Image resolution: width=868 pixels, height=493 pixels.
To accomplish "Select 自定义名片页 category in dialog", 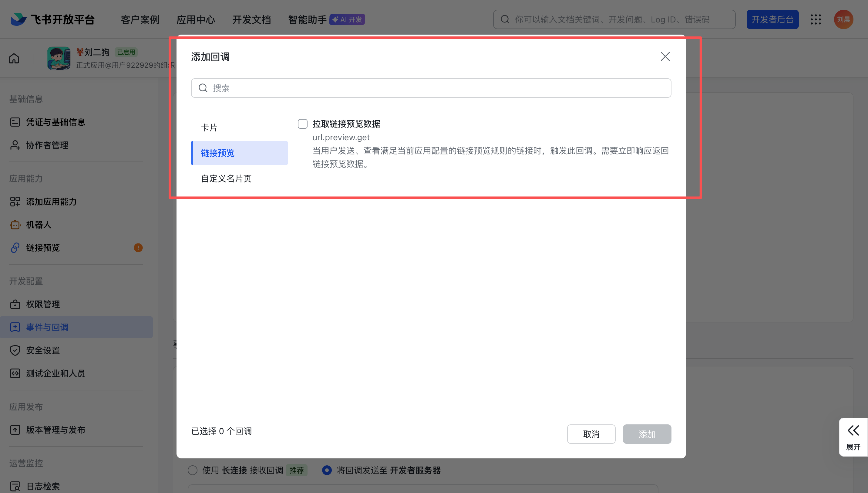I will [x=226, y=178].
